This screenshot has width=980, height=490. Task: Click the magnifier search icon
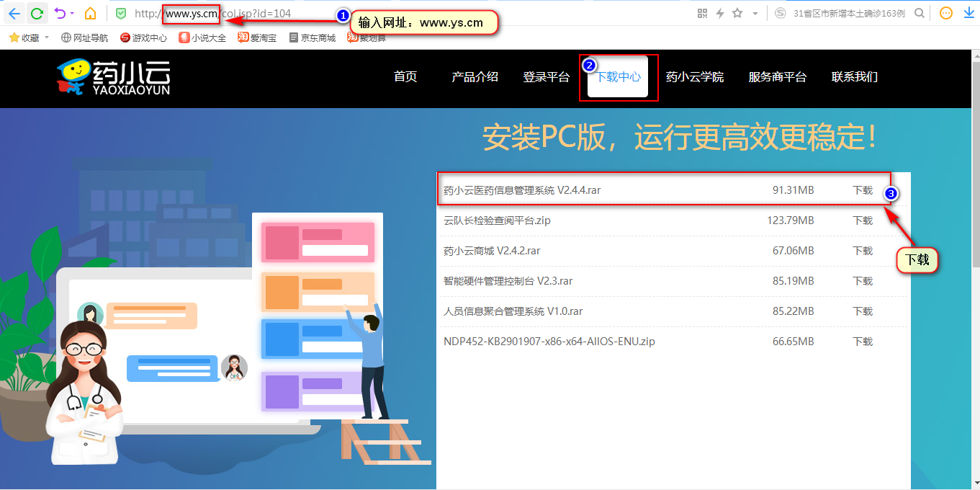[x=920, y=13]
